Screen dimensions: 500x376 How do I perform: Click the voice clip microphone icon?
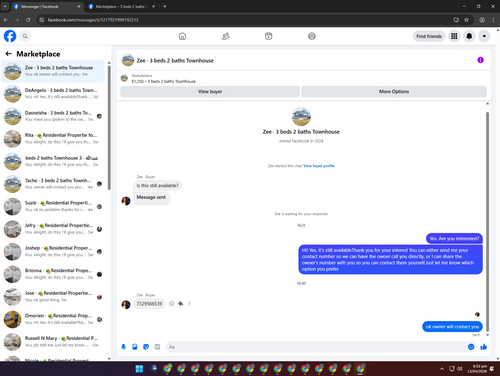(x=123, y=347)
